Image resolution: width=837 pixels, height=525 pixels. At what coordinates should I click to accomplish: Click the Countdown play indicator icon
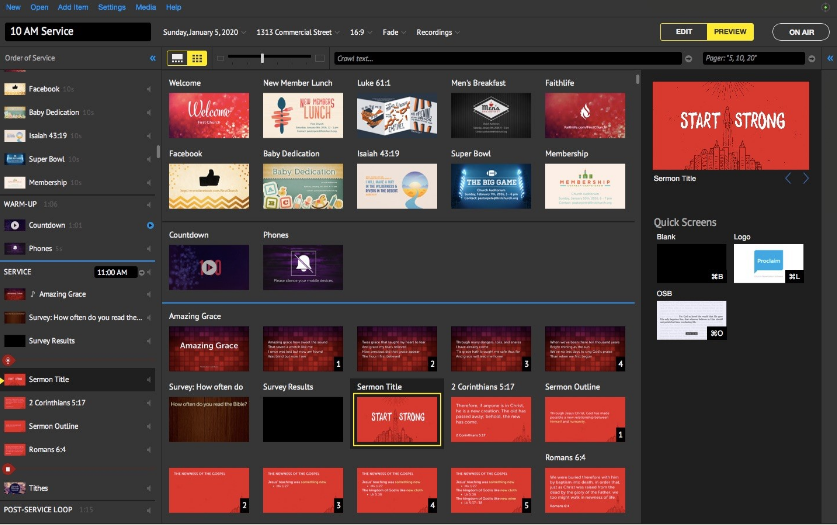pos(151,226)
